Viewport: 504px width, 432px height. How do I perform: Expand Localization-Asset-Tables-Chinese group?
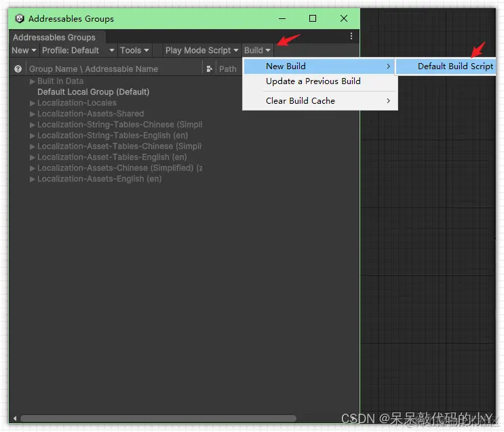(32, 147)
